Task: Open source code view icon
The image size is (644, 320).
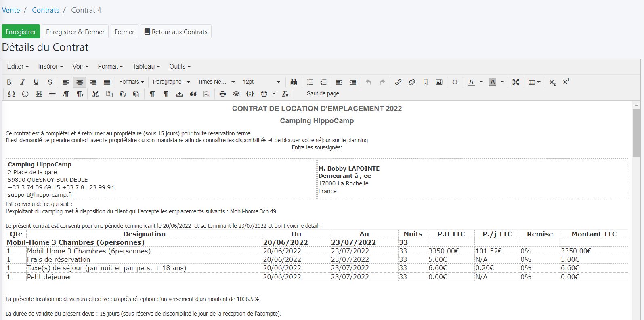Action: pyautogui.click(x=455, y=82)
